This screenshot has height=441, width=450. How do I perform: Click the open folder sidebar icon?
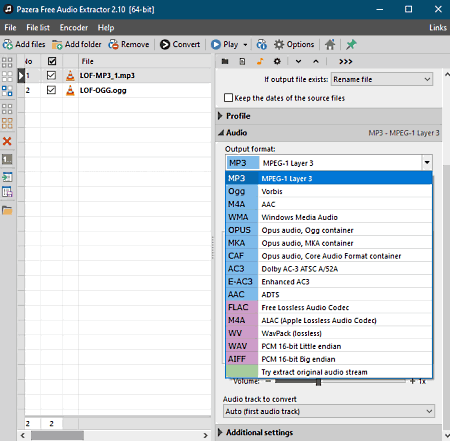click(x=7, y=210)
